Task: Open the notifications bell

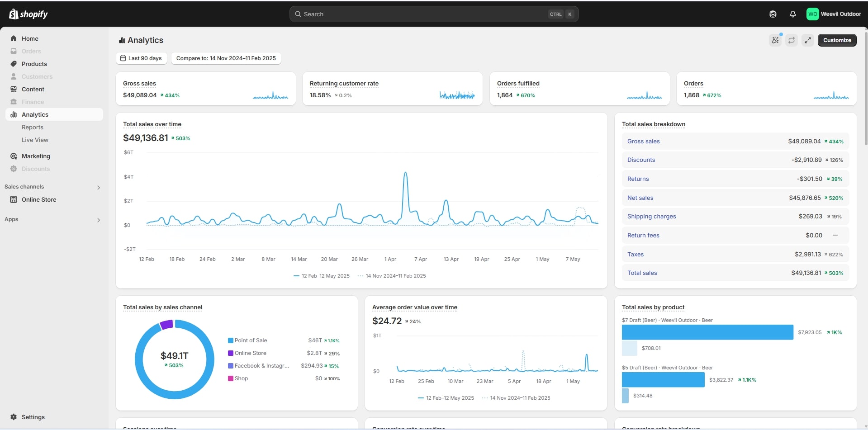Action: tap(792, 14)
